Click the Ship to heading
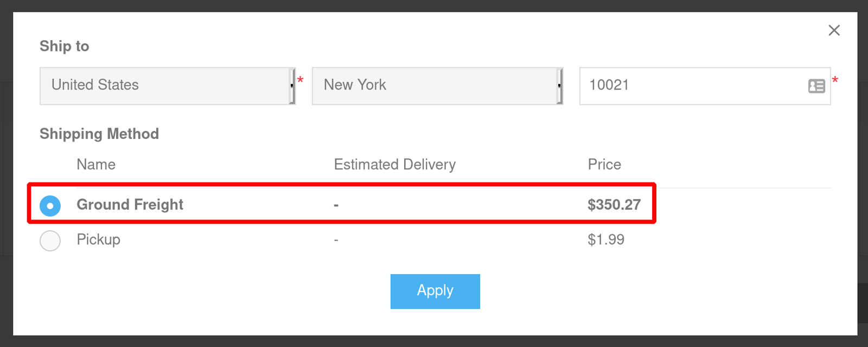The height and width of the screenshot is (347, 868). tap(64, 46)
